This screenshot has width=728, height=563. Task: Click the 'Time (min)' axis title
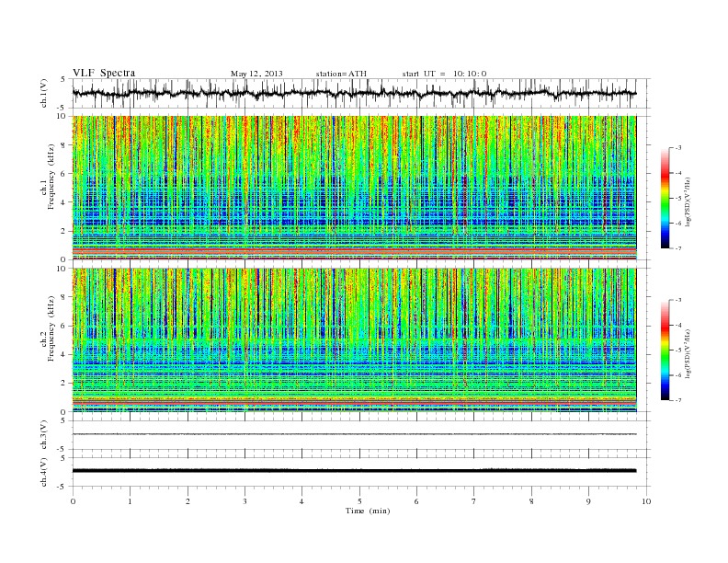click(368, 511)
